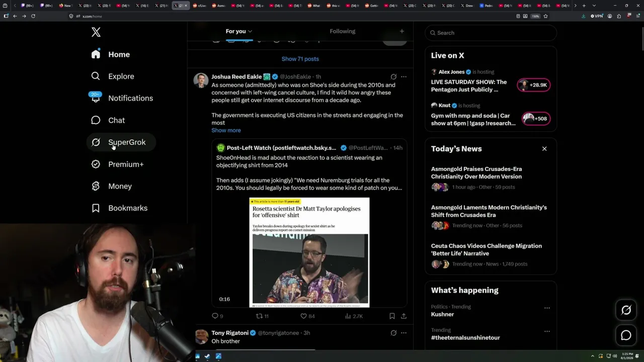The image size is (644, 362).
Task: Reset the 150% zoom level indicator
Action: [x=536, y=16]
